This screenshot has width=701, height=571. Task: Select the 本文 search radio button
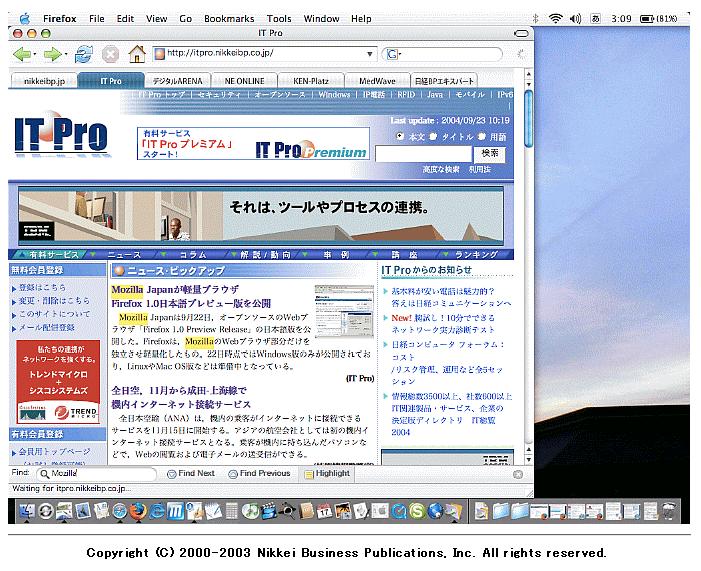(x=400, y=136)
